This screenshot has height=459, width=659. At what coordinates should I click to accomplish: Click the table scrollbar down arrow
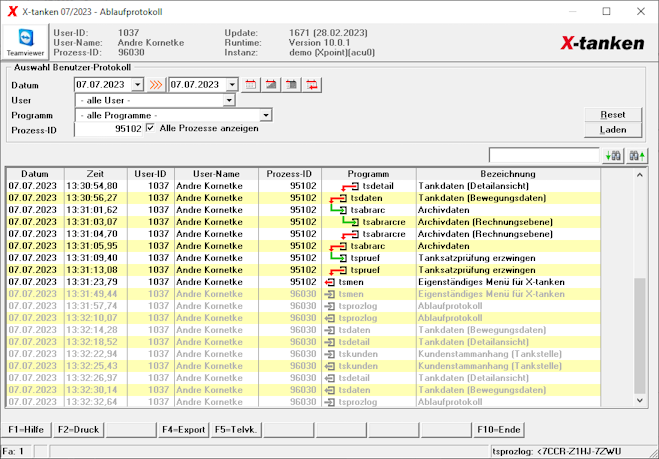click(640, 401)
